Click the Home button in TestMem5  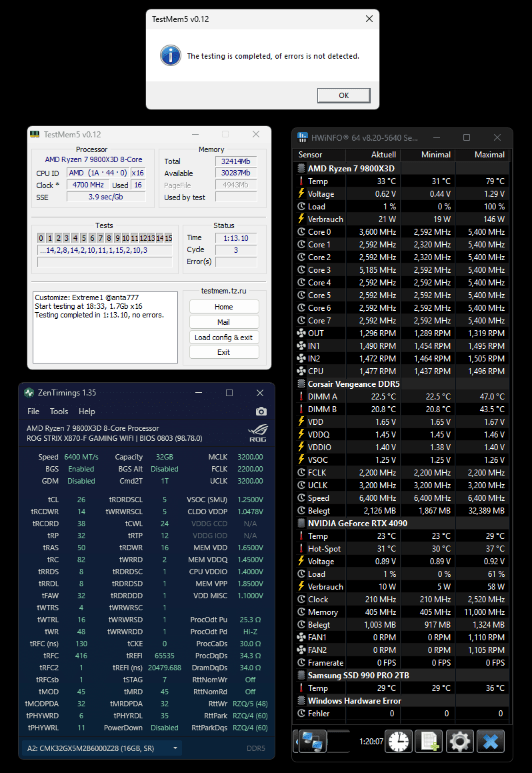(x=223, y=307)
